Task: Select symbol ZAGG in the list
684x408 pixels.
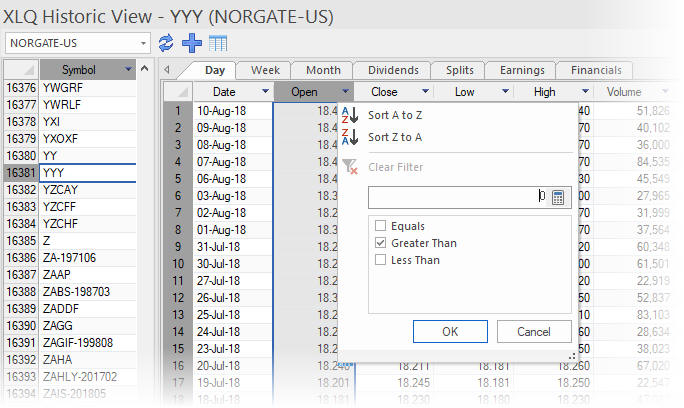Action: click(x=87, y=326)
